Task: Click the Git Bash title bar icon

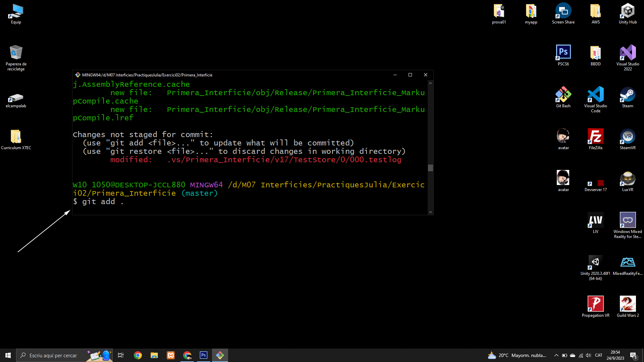Action: (x=77, y=75)
